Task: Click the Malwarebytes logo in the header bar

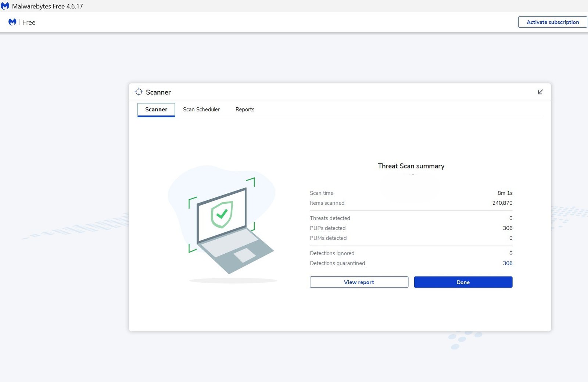Action: [x=12, y=22]
